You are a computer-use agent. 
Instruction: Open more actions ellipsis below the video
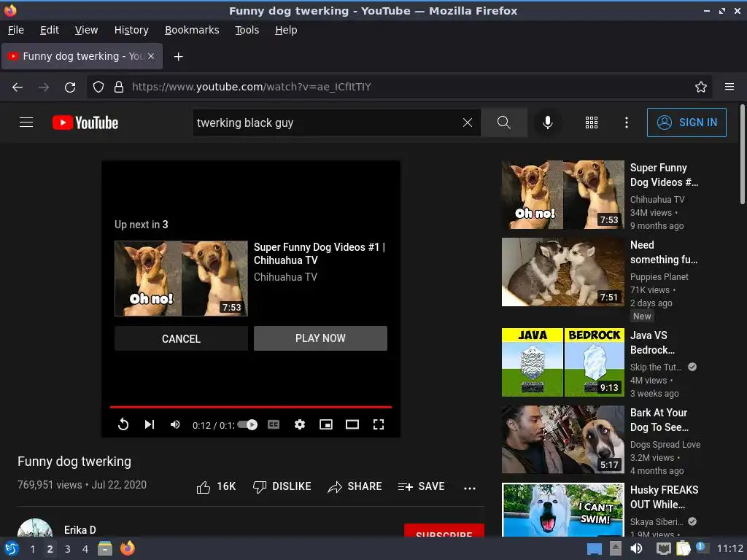pos(470,488)
